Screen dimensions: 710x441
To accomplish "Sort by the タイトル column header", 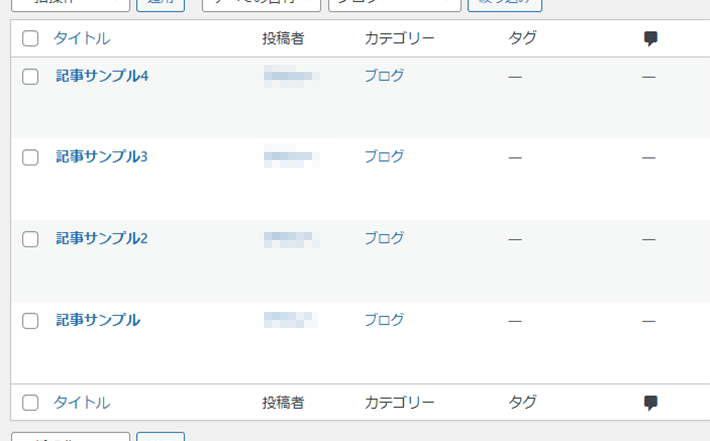I will [x=82, y=38].
